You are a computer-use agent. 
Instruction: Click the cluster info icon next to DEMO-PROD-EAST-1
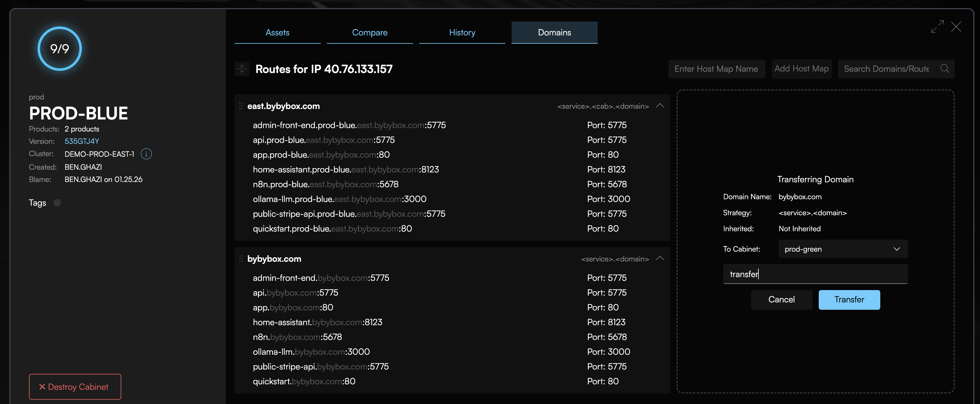coord(146,154)
